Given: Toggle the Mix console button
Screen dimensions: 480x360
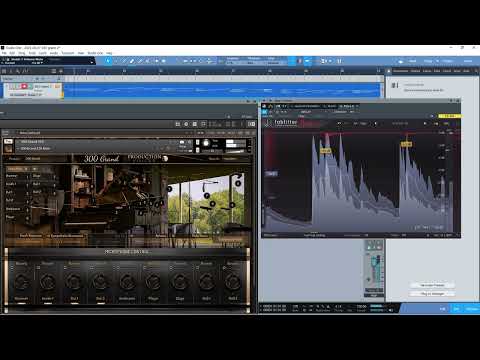Looking at the screenshot, I should click(x=456, y=309).
